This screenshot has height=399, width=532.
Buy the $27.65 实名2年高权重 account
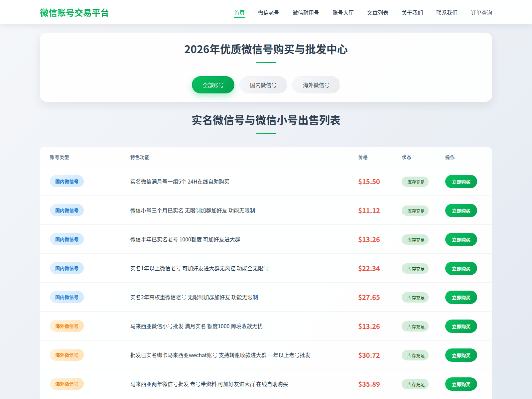click(x=461, y=297)
